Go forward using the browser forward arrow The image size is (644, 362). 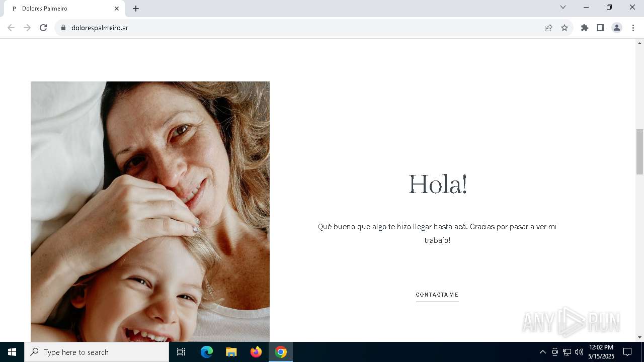click(27, 28)
